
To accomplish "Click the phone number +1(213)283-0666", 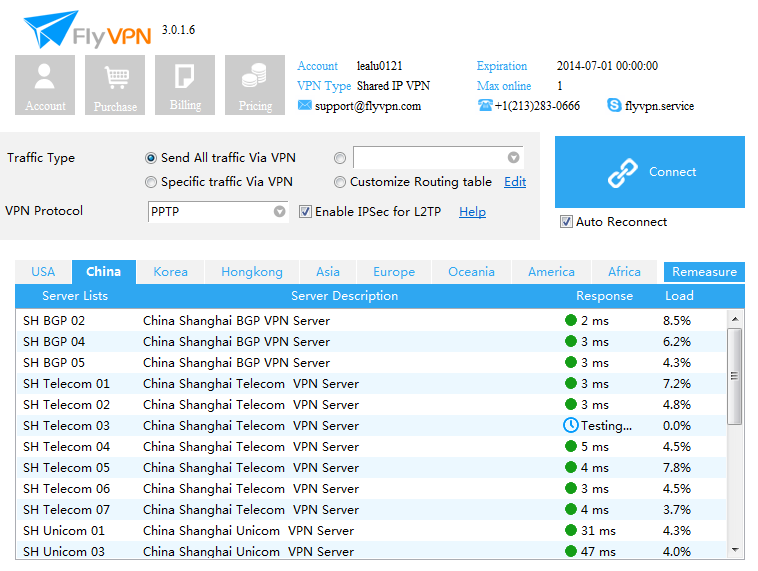I will 537,106.
